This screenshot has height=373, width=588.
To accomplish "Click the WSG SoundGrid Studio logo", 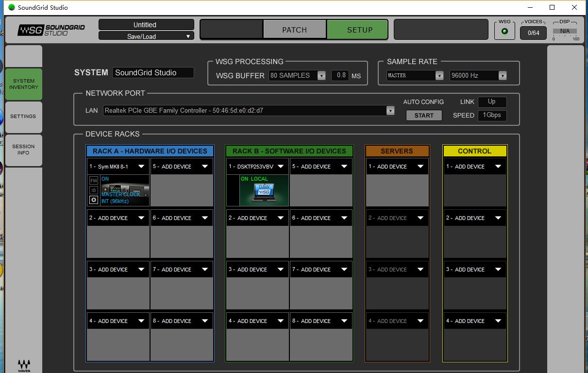I will click(x=51, y=30).
